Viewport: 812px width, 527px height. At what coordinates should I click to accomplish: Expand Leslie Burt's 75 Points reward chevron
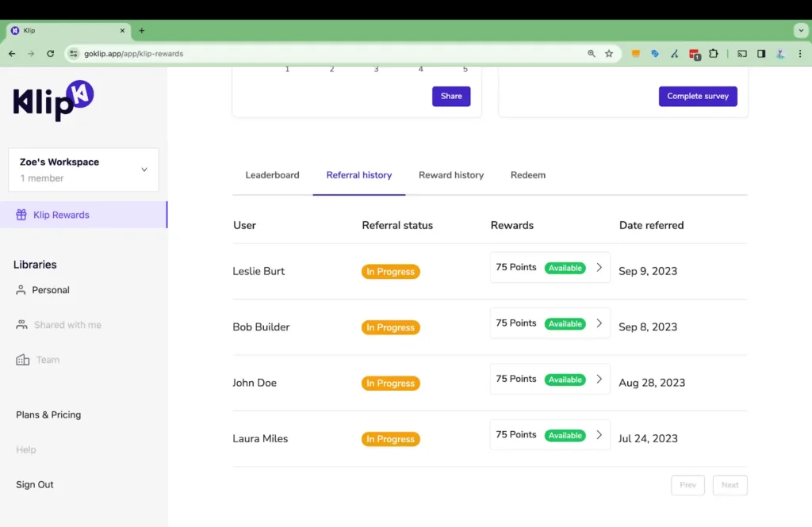(599, 268)
